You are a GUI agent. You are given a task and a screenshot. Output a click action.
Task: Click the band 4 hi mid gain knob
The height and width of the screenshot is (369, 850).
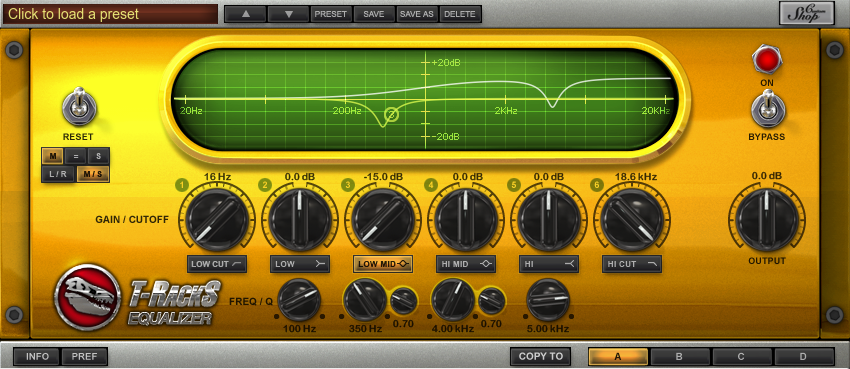click(x=466, y=219)
